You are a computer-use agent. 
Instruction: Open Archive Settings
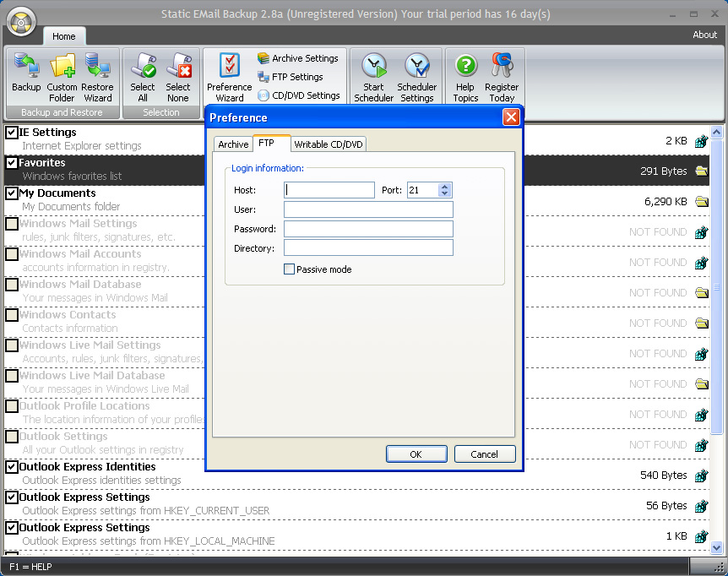click(x=297, y=57)
